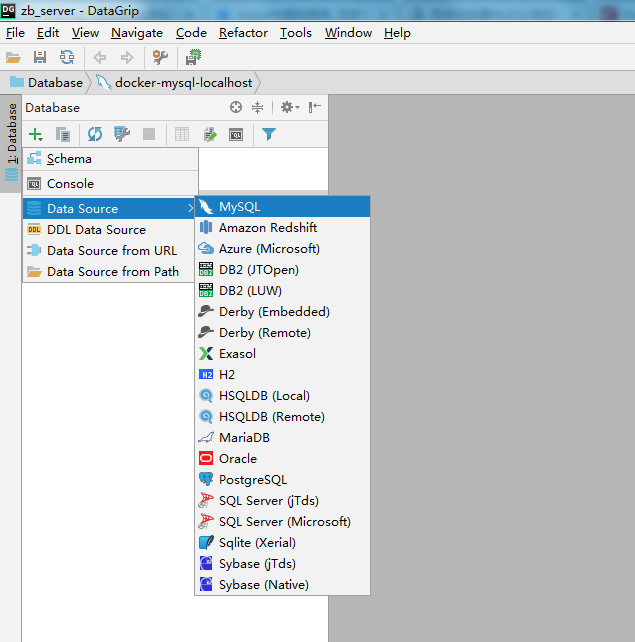This screenshot has height=642, width=635.
Task: Click the Forward navigation arrow
Action: (x=127, y=57)
